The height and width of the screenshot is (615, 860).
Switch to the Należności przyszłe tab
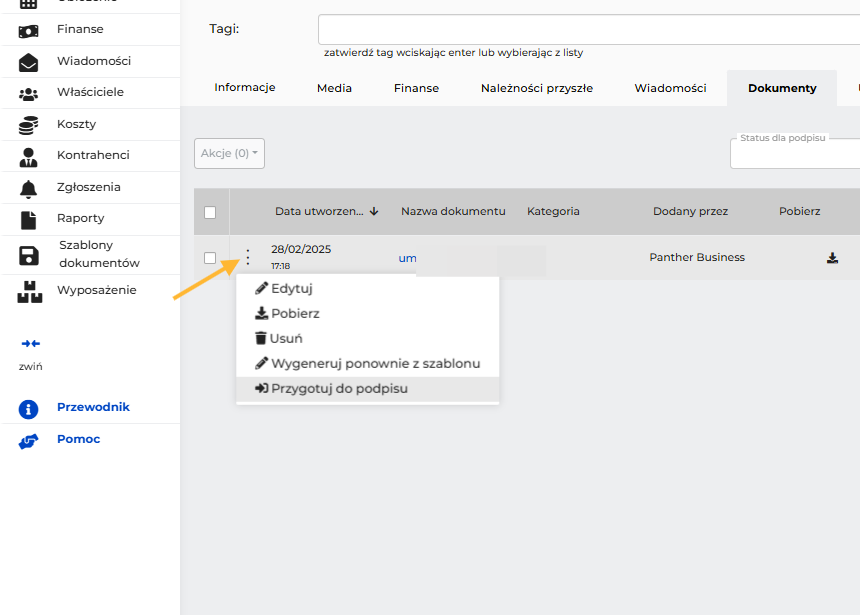pos(537,88)
